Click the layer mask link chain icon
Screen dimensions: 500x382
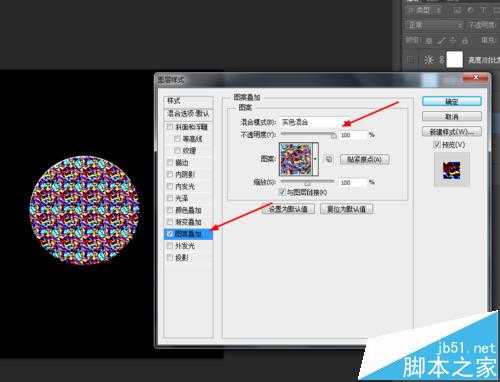pyautogui.click(x=442, y=60)
